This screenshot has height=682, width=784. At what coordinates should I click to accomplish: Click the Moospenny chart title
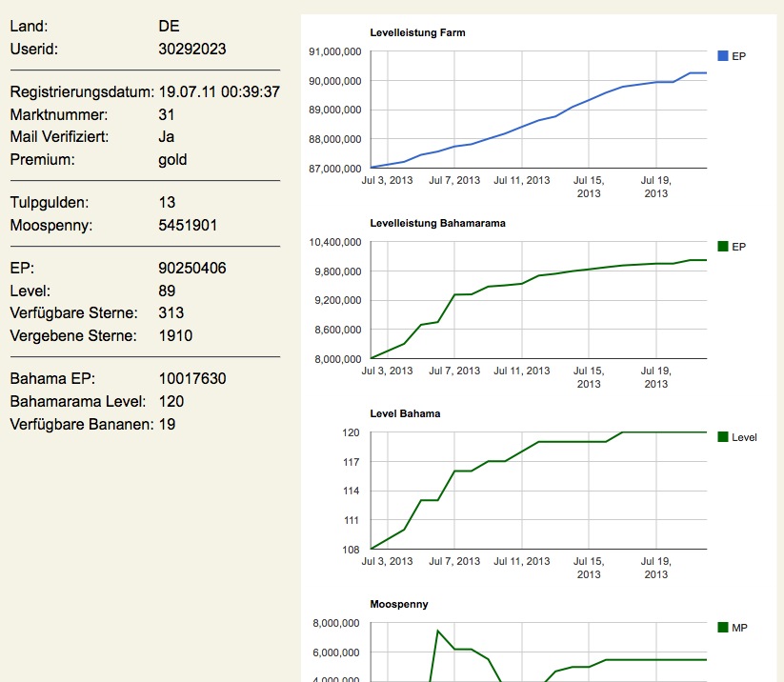(399, 605)
